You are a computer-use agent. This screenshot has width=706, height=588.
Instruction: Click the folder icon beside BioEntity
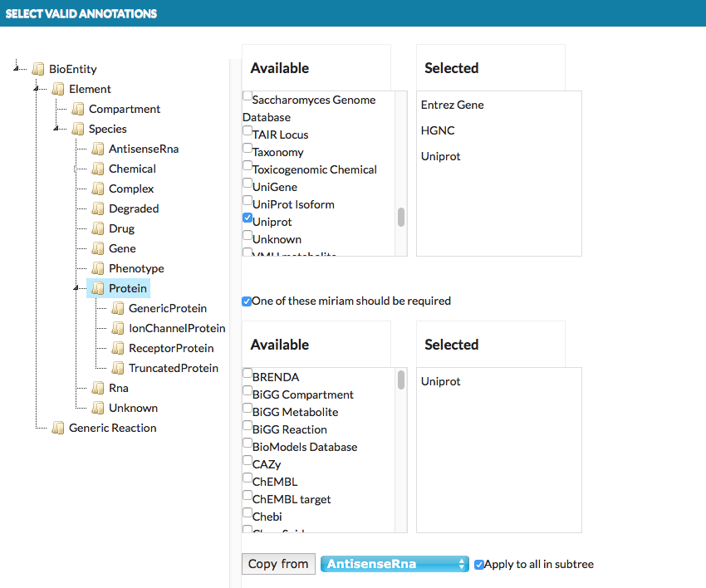38,69
